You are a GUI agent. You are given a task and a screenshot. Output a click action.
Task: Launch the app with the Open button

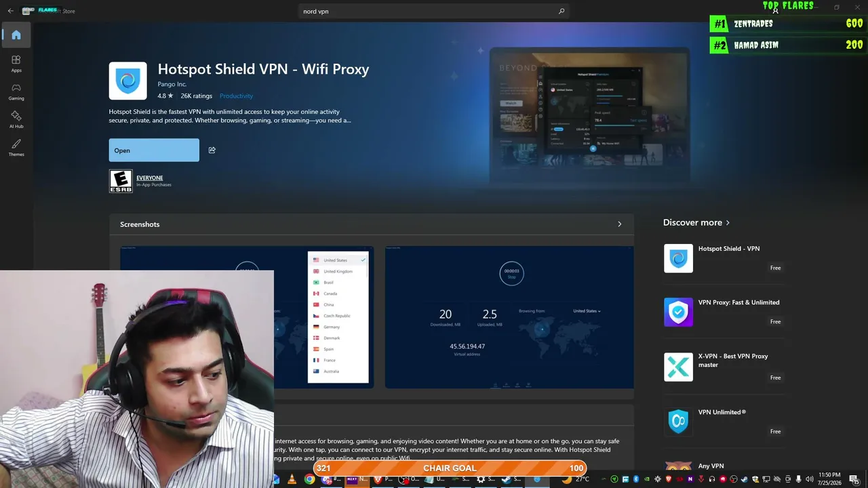(154, 150)
